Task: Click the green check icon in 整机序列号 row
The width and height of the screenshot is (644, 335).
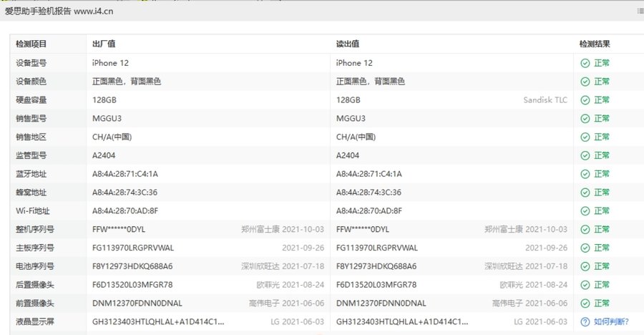Action: tap(585, 229)
